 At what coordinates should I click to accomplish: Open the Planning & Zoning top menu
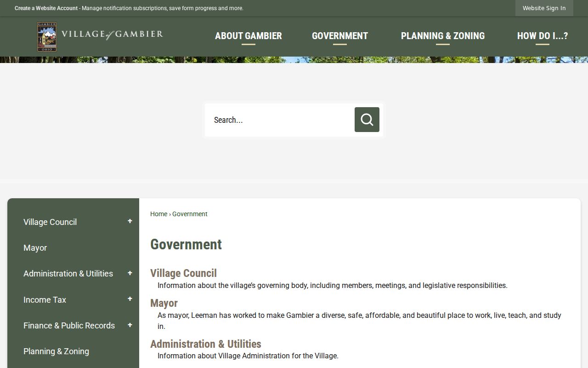coord(443,36)
